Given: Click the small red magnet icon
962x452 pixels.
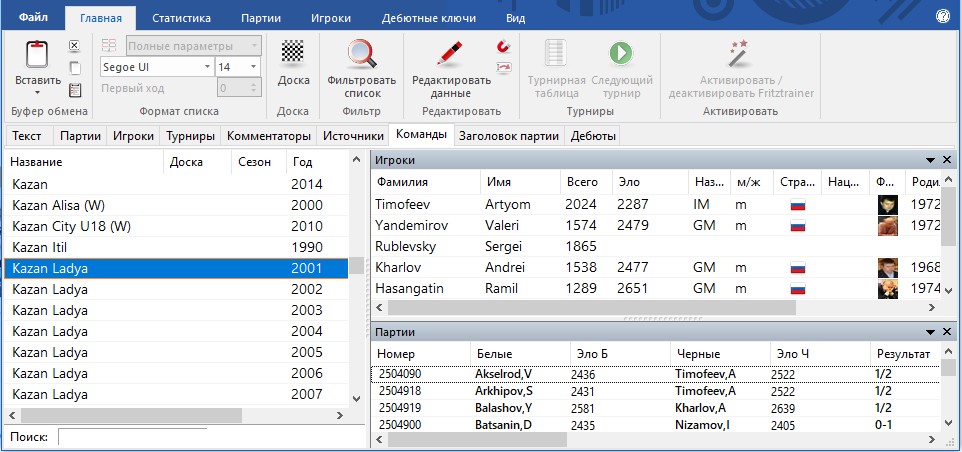Looking at the screenshot, I should coord(503,47).
